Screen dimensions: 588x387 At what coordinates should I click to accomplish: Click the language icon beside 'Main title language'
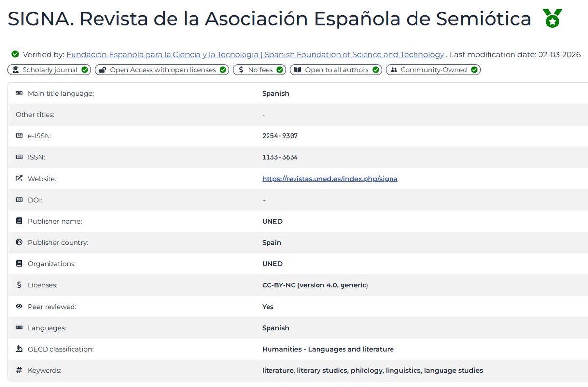(x=19, y=93)
